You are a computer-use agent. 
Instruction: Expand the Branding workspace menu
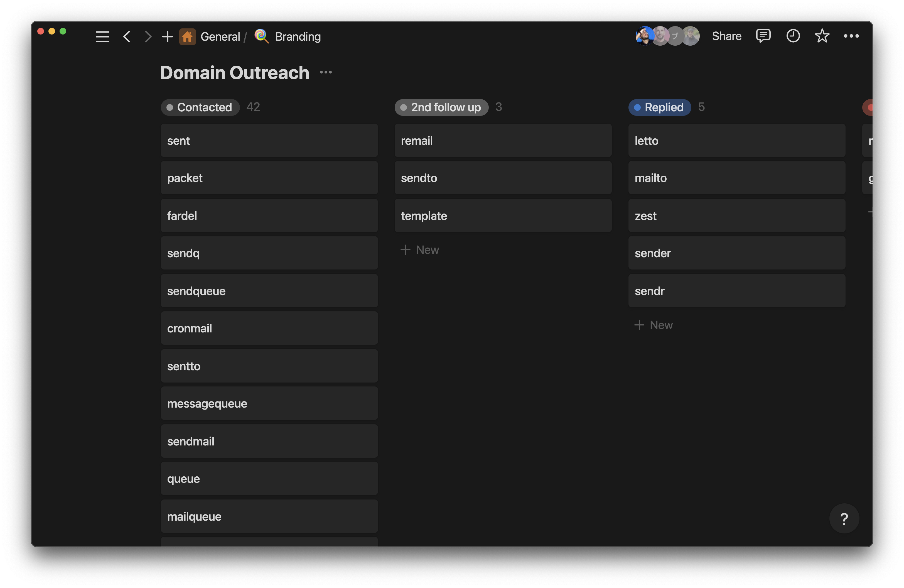tap(297, 36)
